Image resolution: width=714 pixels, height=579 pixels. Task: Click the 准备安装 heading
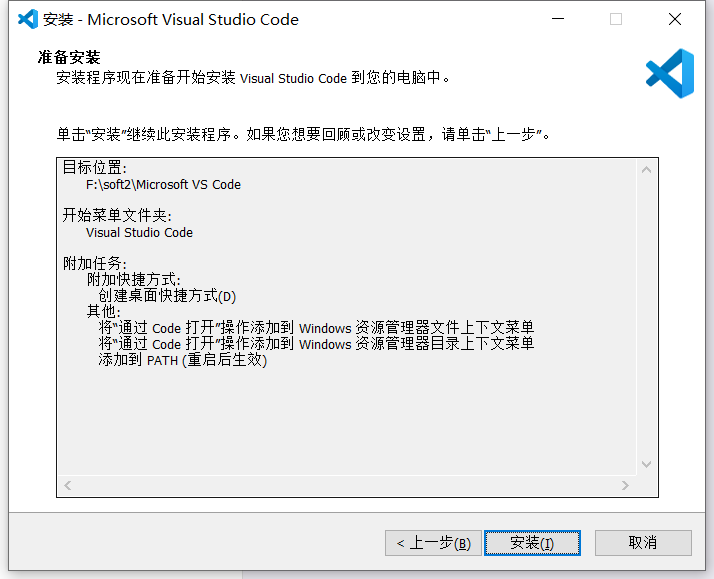point(69,57)
